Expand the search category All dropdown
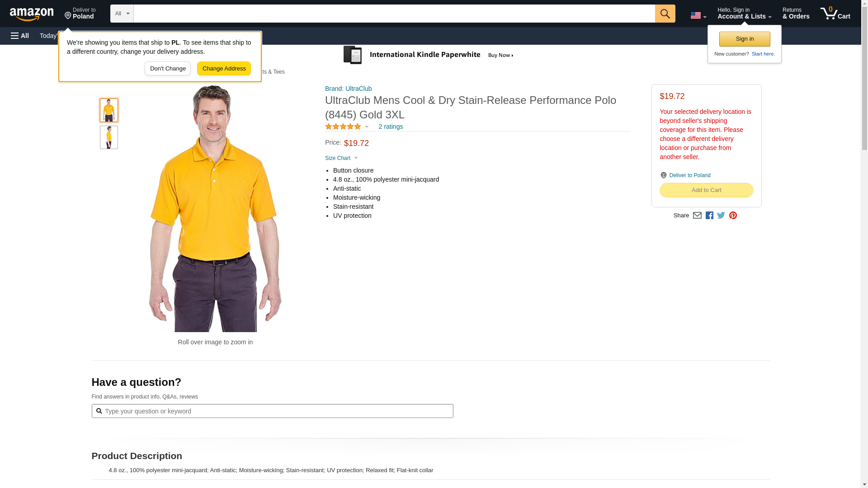This screenshot has width=868, height=488. 122,14
